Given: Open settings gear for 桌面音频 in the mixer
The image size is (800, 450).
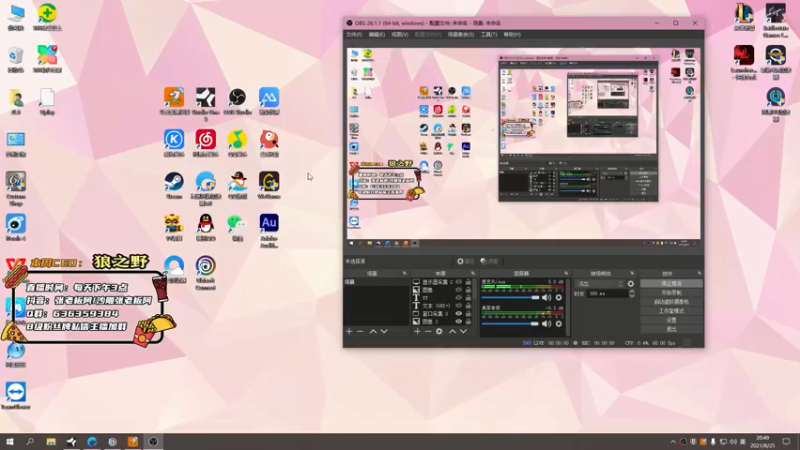Looking at the screenshot, I should tap(559, 323).
